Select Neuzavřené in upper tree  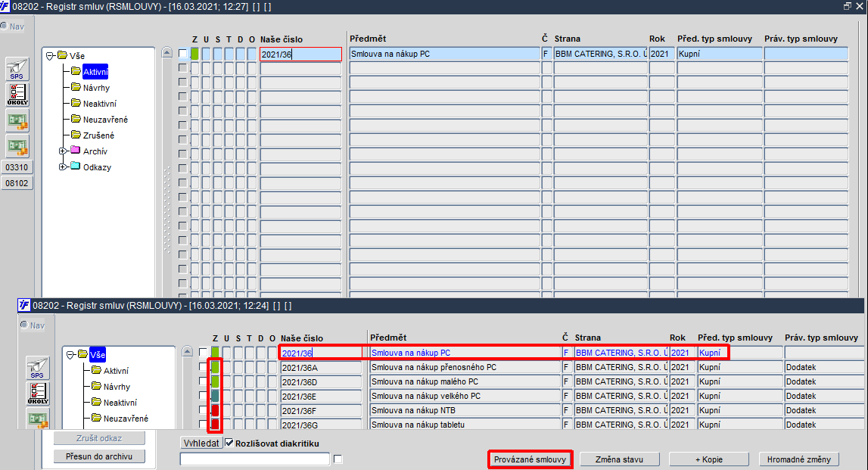coord(105,120)
